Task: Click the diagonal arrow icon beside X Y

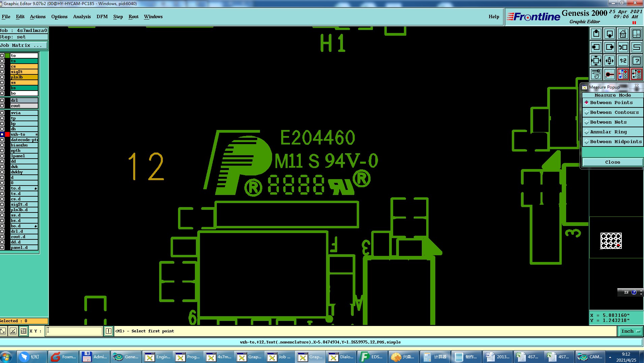Action: pyautogui.click(x=3, y=331)
